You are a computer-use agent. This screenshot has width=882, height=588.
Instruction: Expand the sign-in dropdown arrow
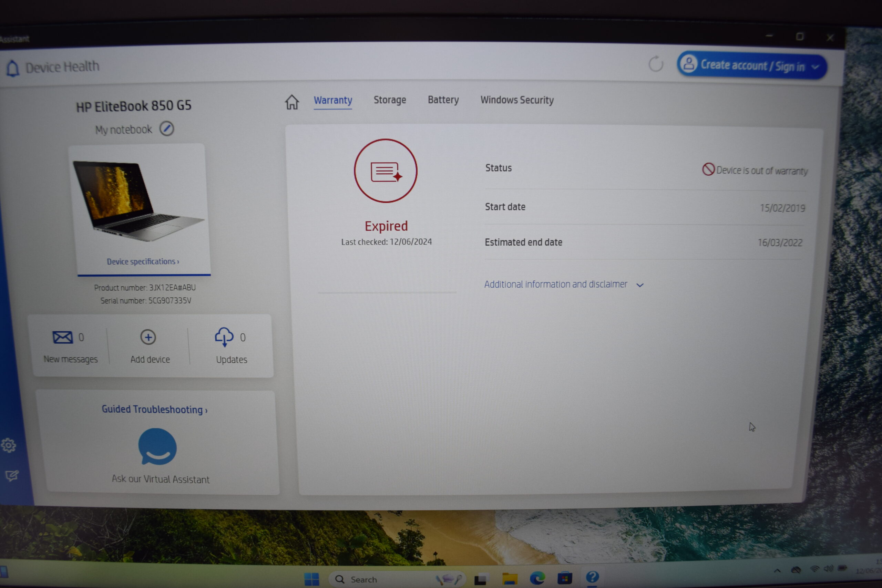tap(815, 68)
